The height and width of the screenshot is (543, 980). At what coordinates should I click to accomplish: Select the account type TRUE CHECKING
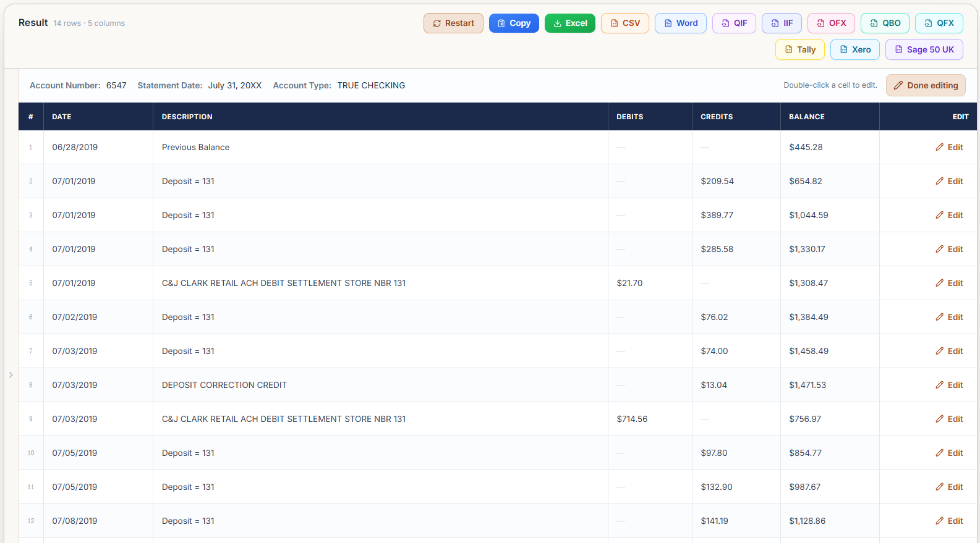pyautogui.click(x=371, y=86)
